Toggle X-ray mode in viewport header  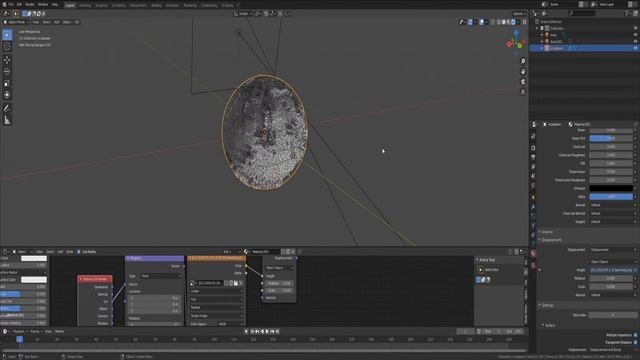click(493, 22)
